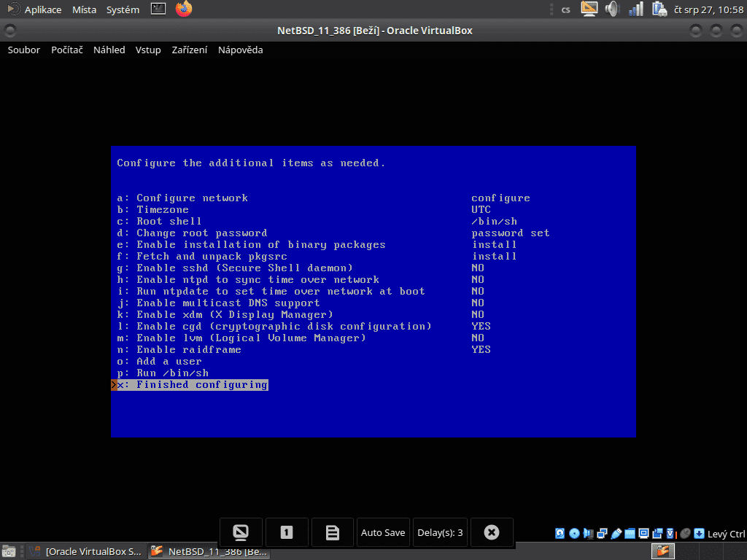Click the volume speaker tray icon
The image size is (747, 560).
[x=612, y=9]
